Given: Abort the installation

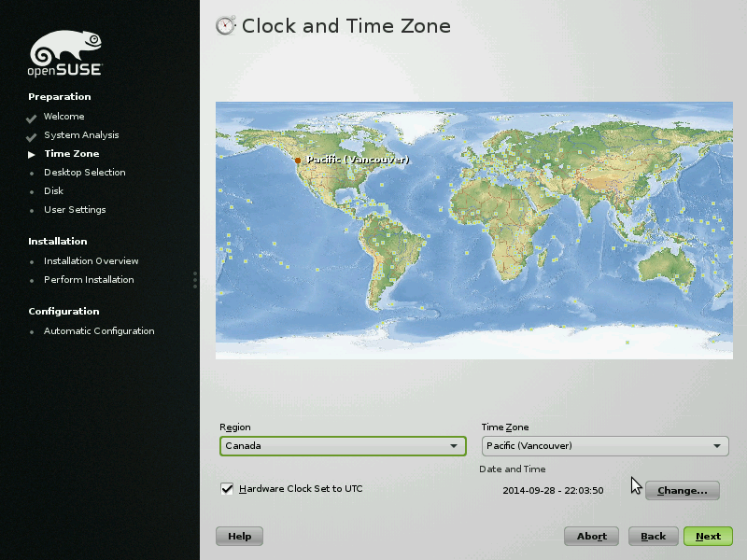Looking at the screenshot, I should pyautogui.click(x=592, y=537).
